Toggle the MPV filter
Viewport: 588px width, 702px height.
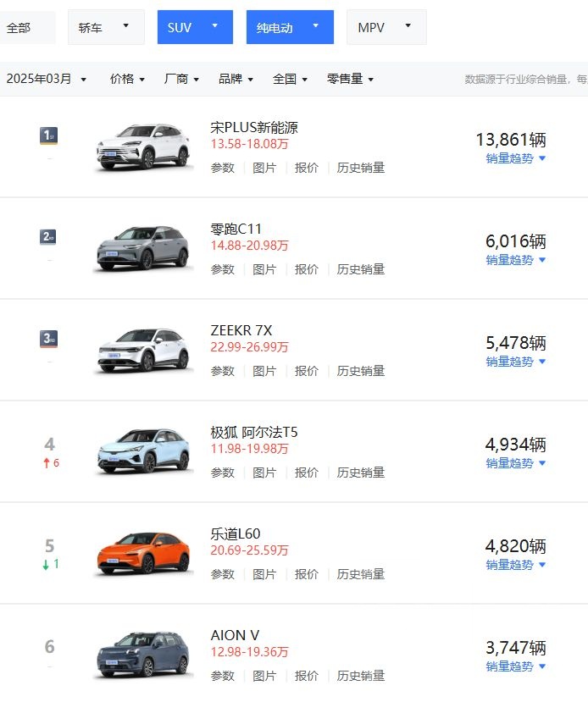click(386, 27)
